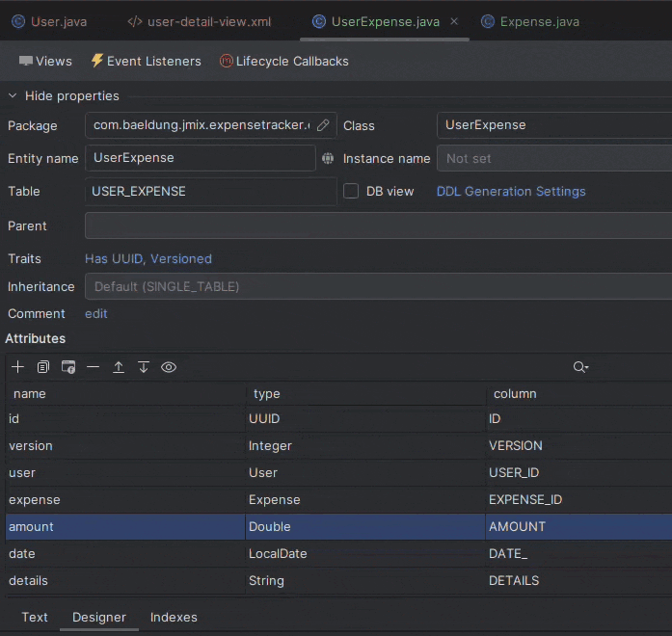
Task: Move the selected attribute up
Action: [119, 367]
